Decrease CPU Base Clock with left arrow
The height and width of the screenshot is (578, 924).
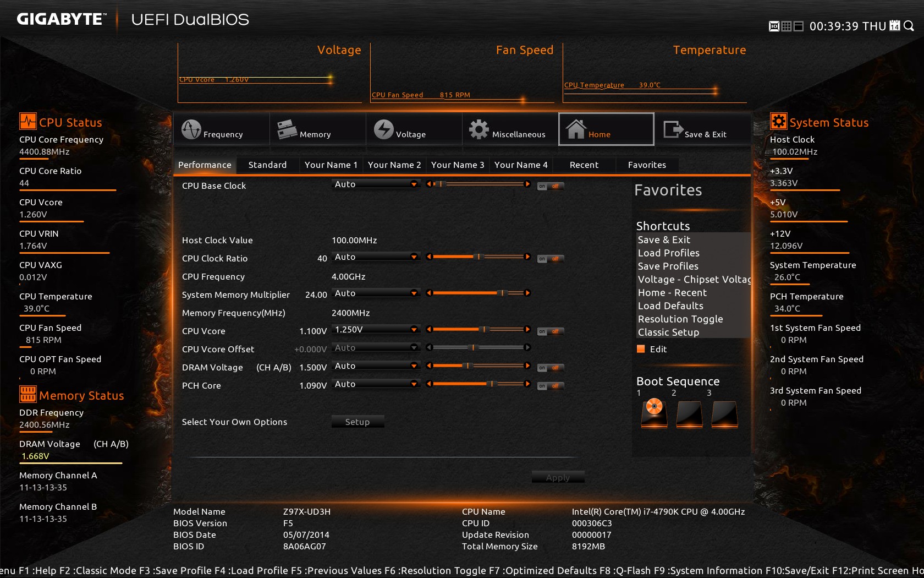[429, 184]
